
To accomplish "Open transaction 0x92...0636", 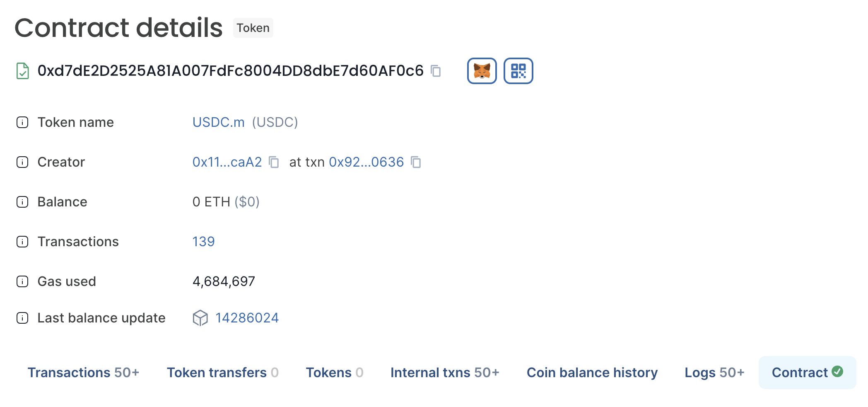I will tap(366, 162).
